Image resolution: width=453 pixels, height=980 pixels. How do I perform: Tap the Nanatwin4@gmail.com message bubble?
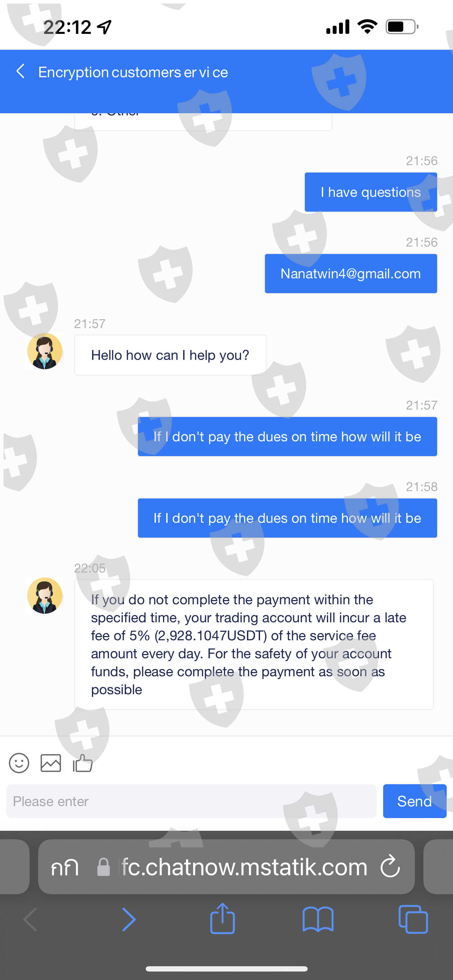point(351,273)
